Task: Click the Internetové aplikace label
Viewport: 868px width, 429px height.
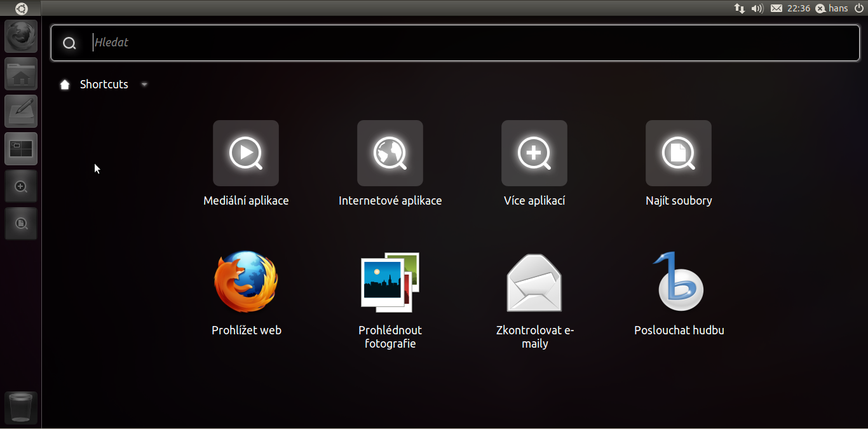Action: pyautogui.click(x=390, y=201)
